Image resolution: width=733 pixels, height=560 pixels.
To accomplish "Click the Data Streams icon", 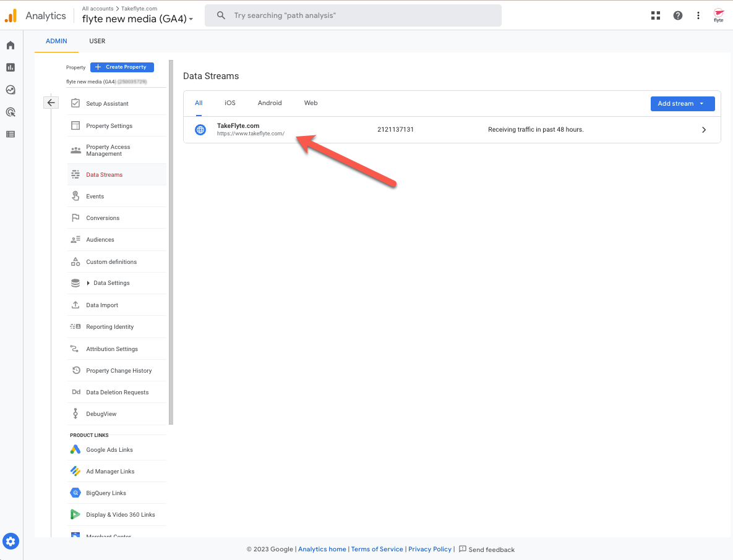I will (75, 175).
